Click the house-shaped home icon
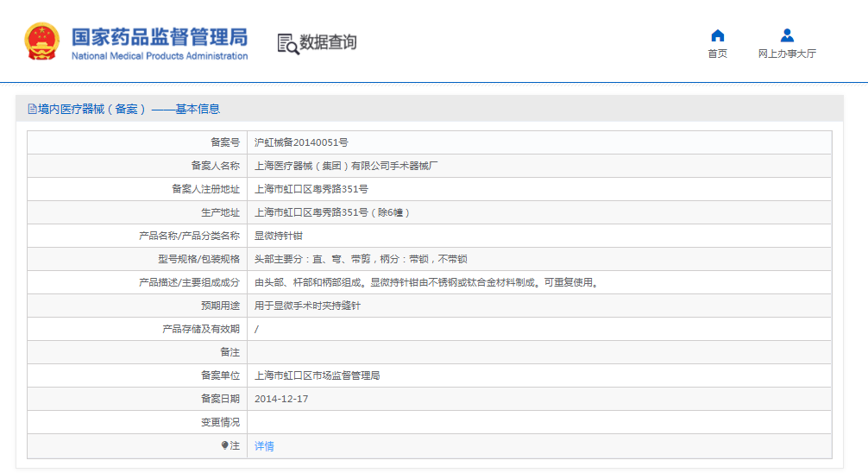 [717, 35]
